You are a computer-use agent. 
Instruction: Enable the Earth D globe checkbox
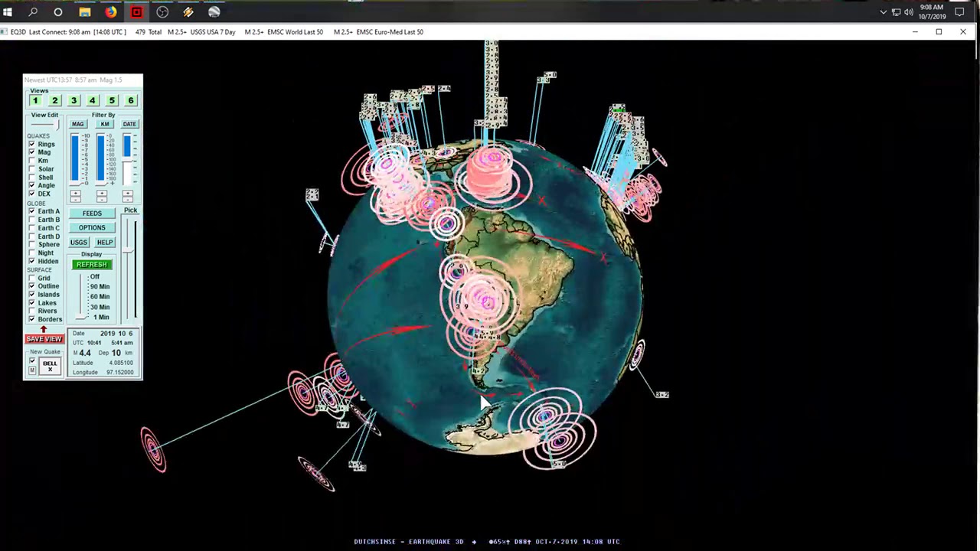(32, 236)
